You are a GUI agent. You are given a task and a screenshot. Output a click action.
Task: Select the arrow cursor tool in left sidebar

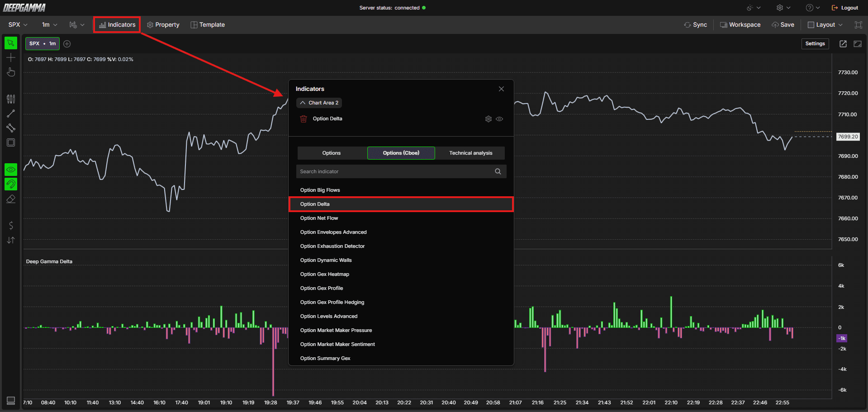pos(11,43)
